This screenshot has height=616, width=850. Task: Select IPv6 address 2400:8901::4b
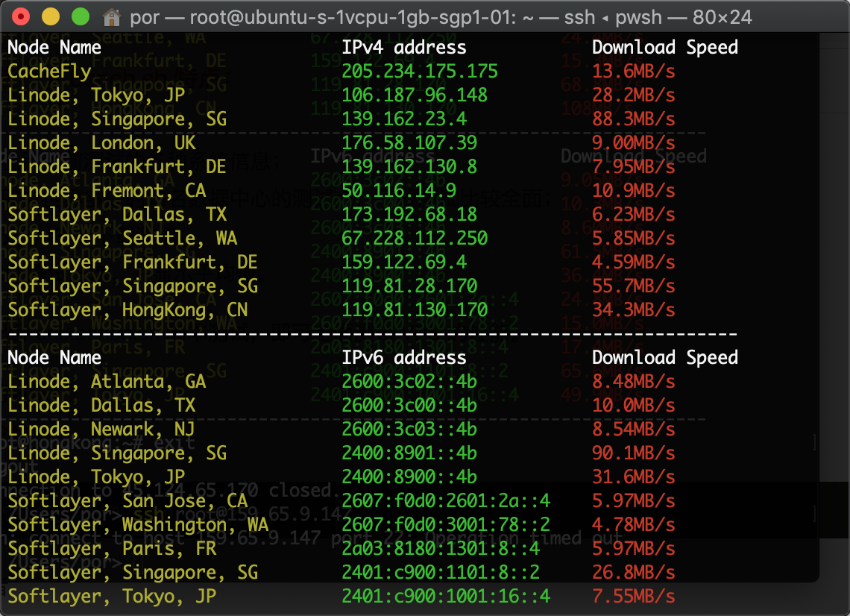tap(409, 453)
